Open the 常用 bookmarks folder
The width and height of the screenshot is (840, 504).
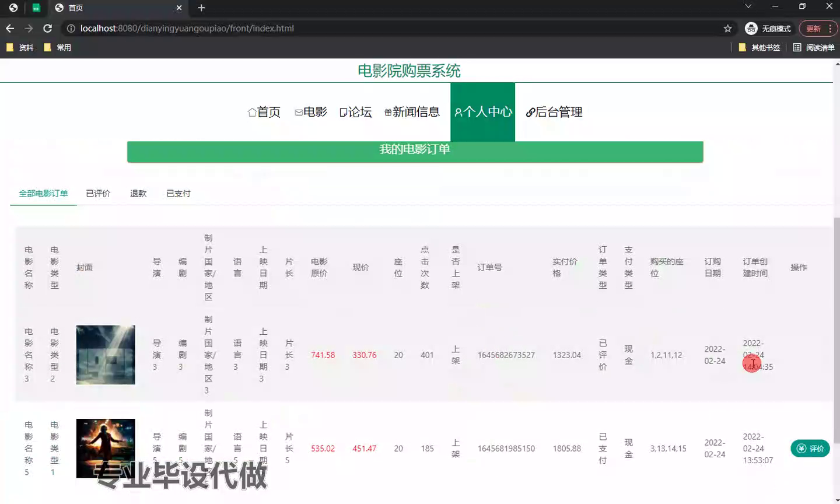pyautogui.click(x=58, y=47)
